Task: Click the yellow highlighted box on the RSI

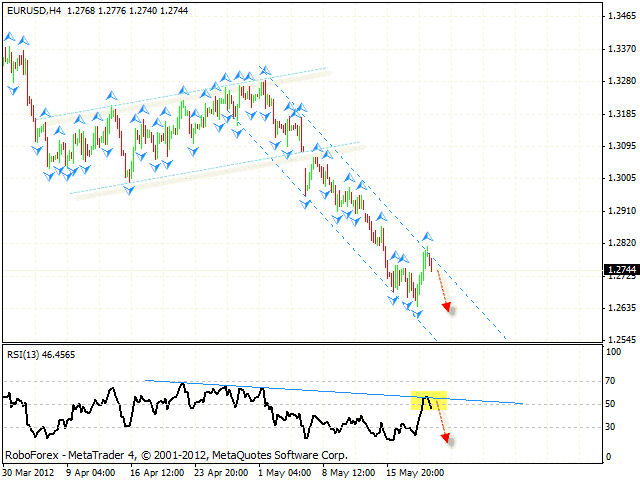Action: click(429, 400)
